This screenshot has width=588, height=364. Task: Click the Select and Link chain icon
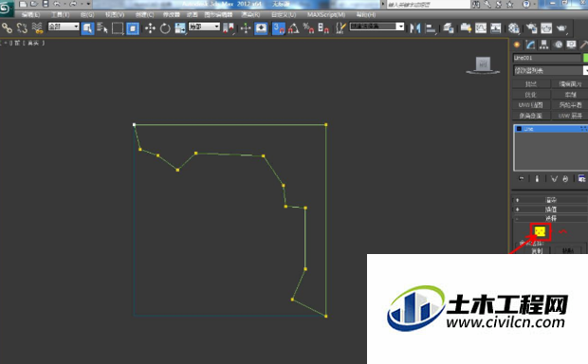coord(8,28)
